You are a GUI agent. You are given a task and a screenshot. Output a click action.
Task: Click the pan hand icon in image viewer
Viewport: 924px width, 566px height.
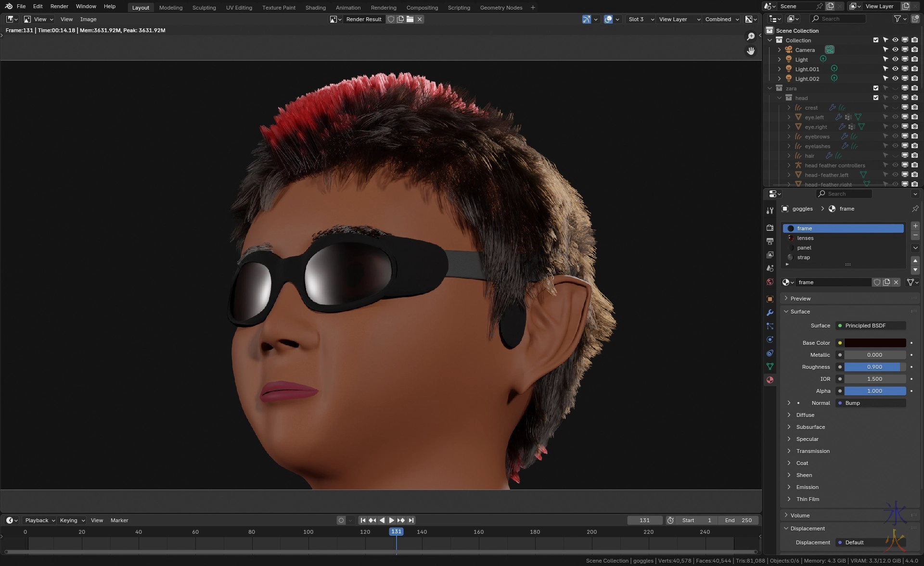pos(750,50)
